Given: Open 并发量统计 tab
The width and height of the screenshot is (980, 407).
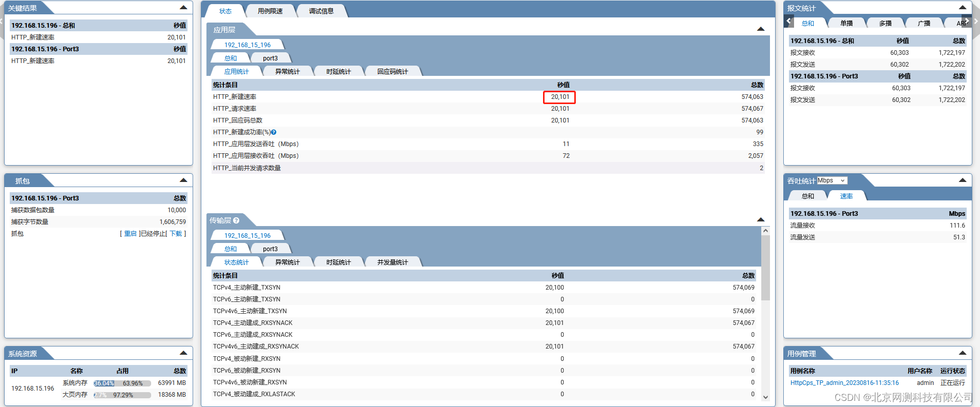Looking at the screenshot, I should click(392, 262).
